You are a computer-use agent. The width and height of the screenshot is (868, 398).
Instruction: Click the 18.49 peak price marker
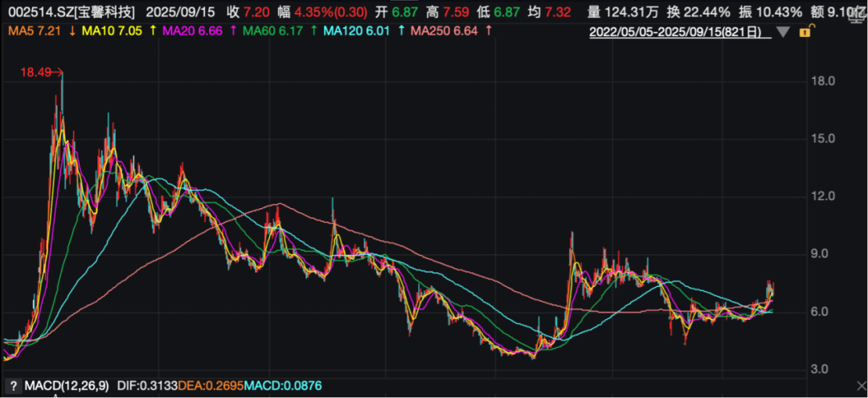coord(41,72)
